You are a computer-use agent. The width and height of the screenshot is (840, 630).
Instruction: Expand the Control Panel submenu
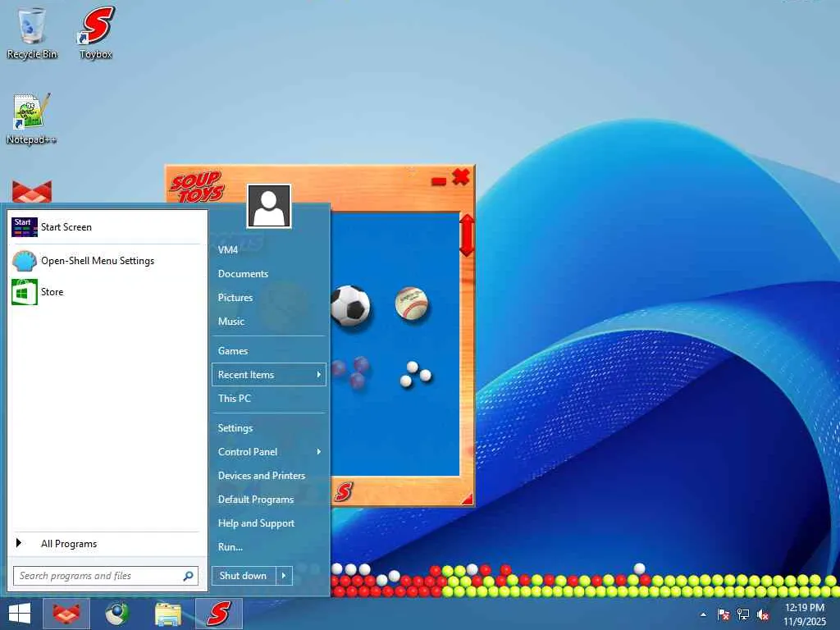[x=269, y=452]
